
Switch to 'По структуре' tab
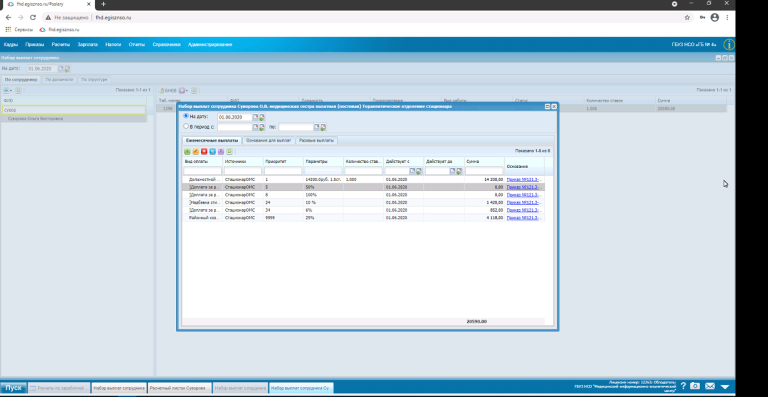94,79
